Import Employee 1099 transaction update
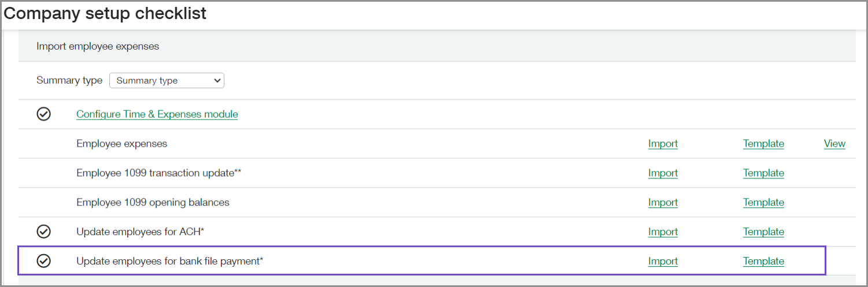 point(663,173)
